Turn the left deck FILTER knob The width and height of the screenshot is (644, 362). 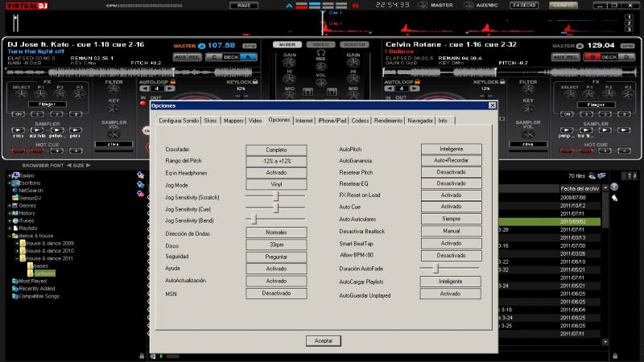[x=114, y=89]
